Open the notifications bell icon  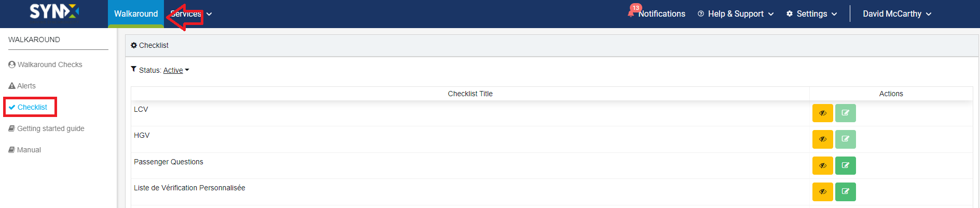(631, 14)
